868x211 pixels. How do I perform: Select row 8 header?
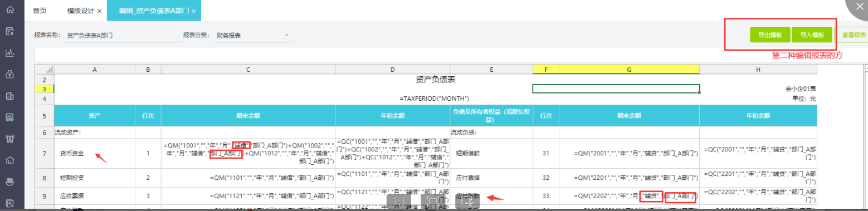click(44, 178)
